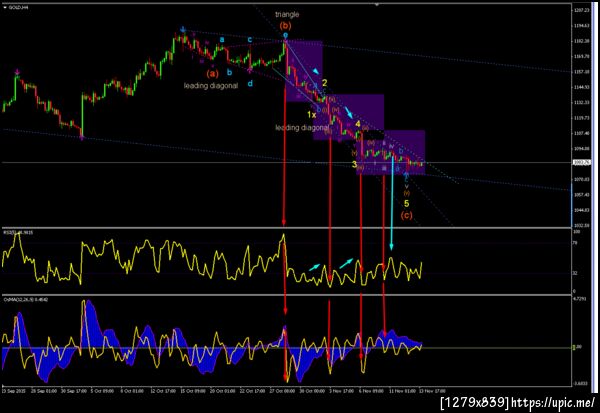Click the 1207.23 price axis label

581,10
